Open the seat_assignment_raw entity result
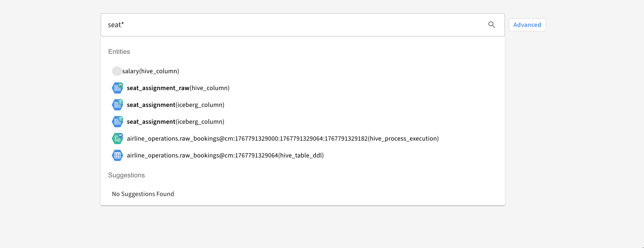Screen dimensions: 644x248 tap(158, 88)
